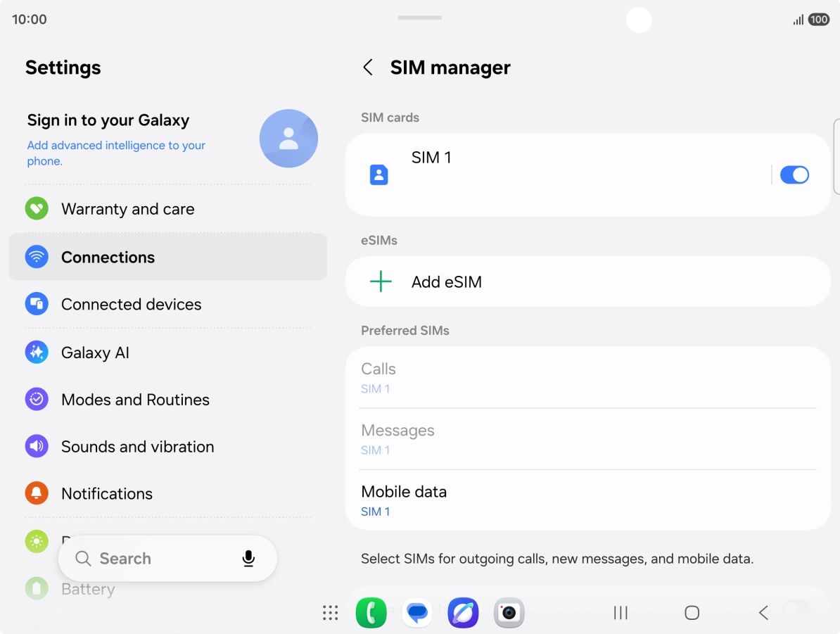Tap Sign in to your Galaxy
Viewport: 840px width, 634px height.
click(x=108, y=120)
